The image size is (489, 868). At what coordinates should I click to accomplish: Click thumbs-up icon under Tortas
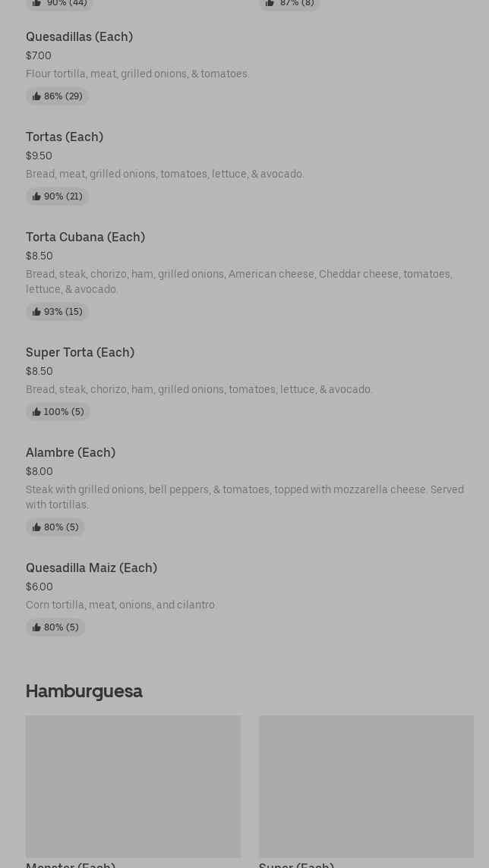coord(36,197)
